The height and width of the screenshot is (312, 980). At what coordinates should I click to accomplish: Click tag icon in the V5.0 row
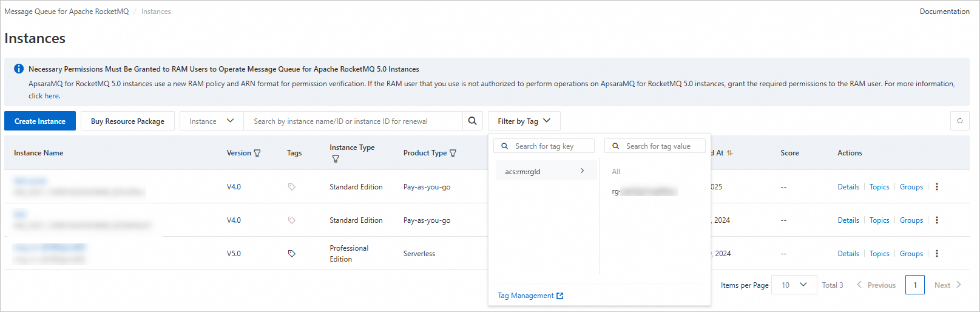[291, 254]
